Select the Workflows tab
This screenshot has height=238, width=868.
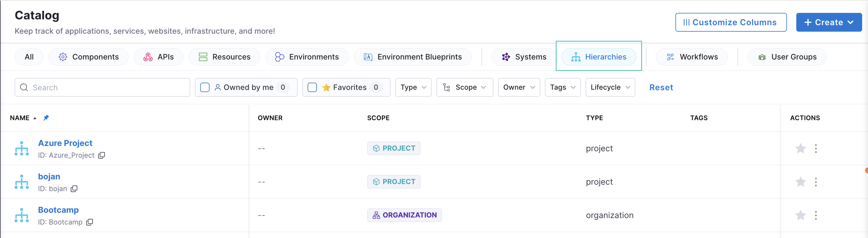(692, 57)
